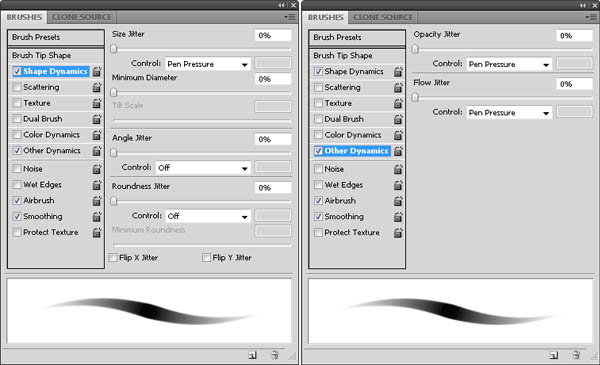Screen dimensions: 600x365
Task: Open the left panel flyout menu icon
Action: [x=290, y=17]
